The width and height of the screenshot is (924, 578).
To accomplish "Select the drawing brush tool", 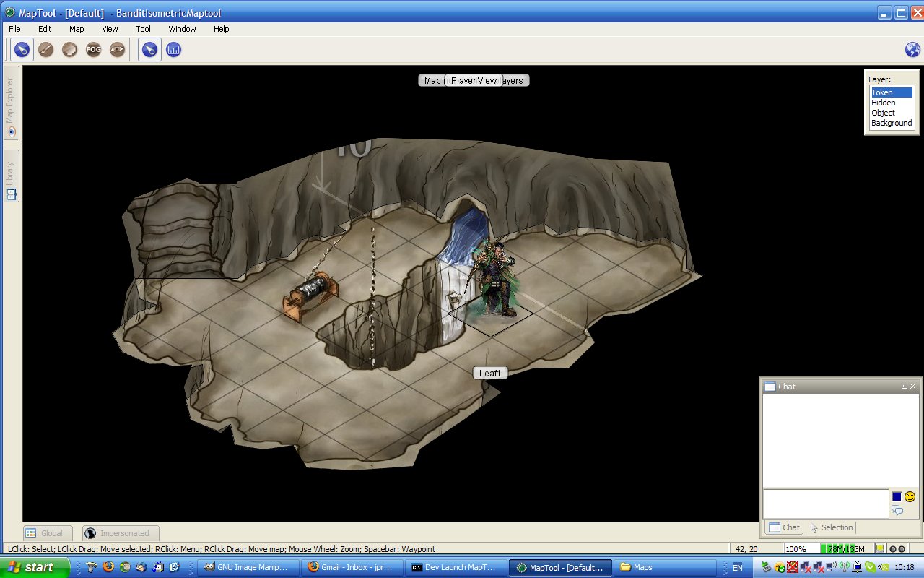I will click(x=45, y=50).
